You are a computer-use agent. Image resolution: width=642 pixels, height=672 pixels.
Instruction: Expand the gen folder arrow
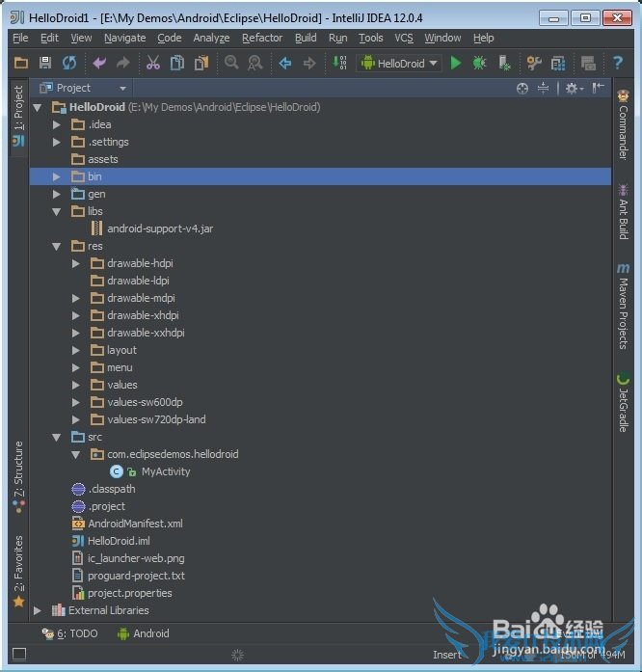tap(57, 194)
